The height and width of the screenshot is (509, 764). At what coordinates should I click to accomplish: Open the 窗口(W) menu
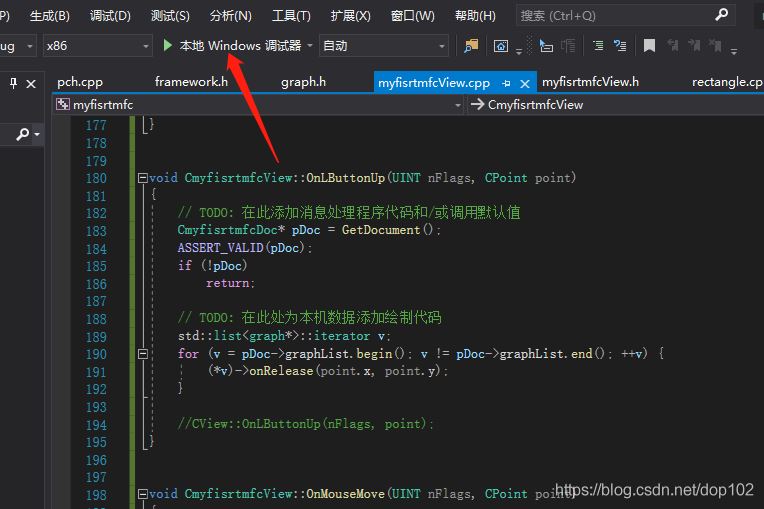(x=412, y=16)
